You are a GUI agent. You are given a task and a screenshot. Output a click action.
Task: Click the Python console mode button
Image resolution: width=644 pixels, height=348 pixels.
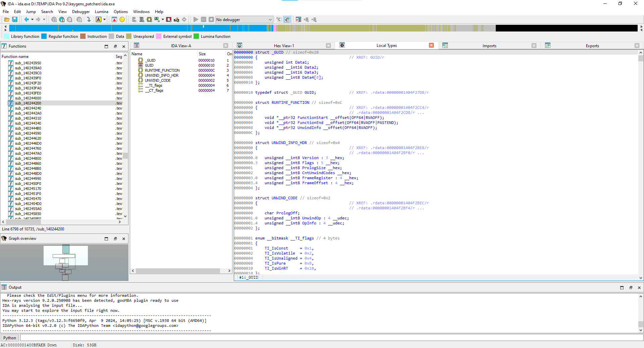[10, 338]
